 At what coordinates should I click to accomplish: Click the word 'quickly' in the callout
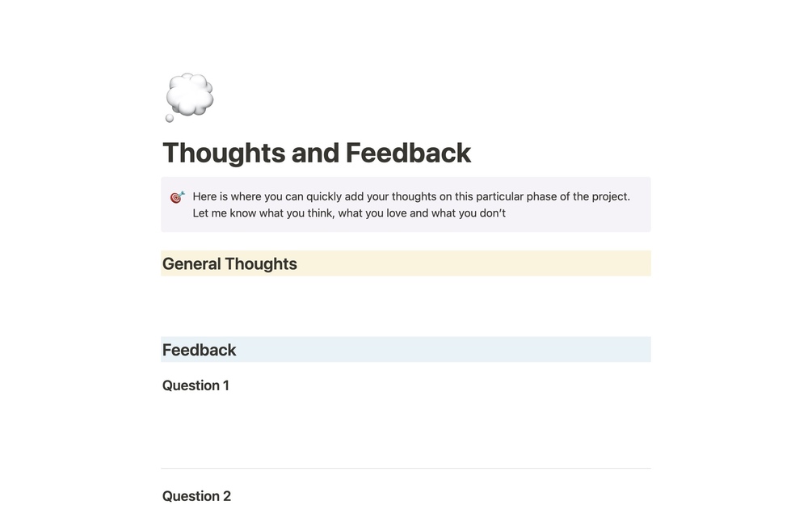tap(325, 196)
